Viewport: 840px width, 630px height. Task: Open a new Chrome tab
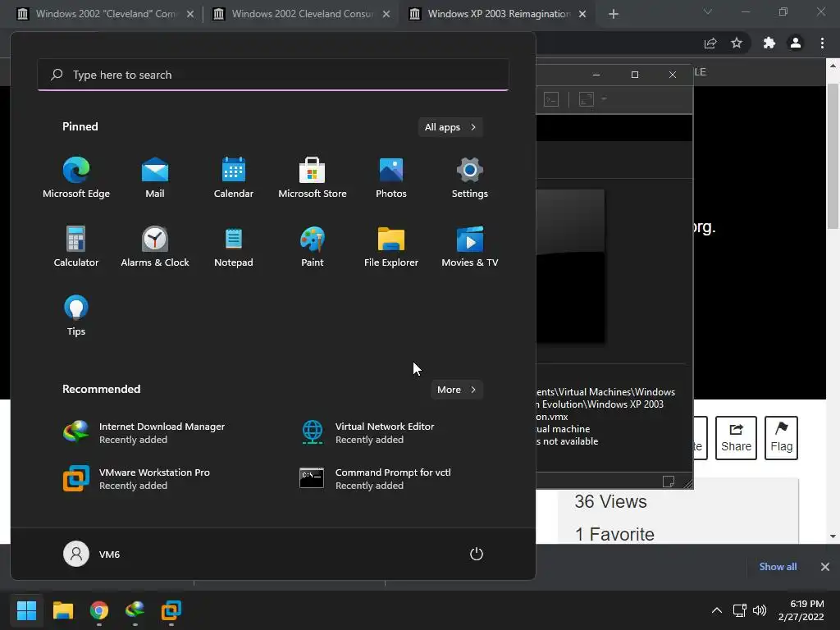[x=614, y=14]
